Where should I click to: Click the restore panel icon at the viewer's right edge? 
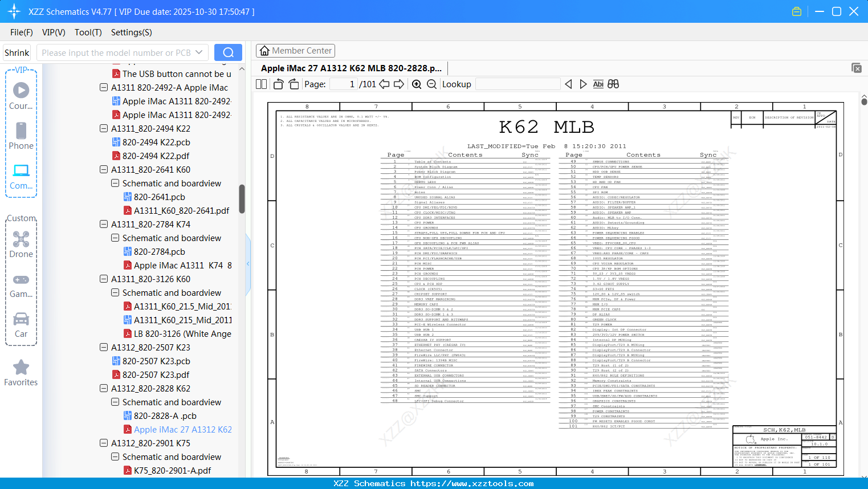[x=857, y=68]
